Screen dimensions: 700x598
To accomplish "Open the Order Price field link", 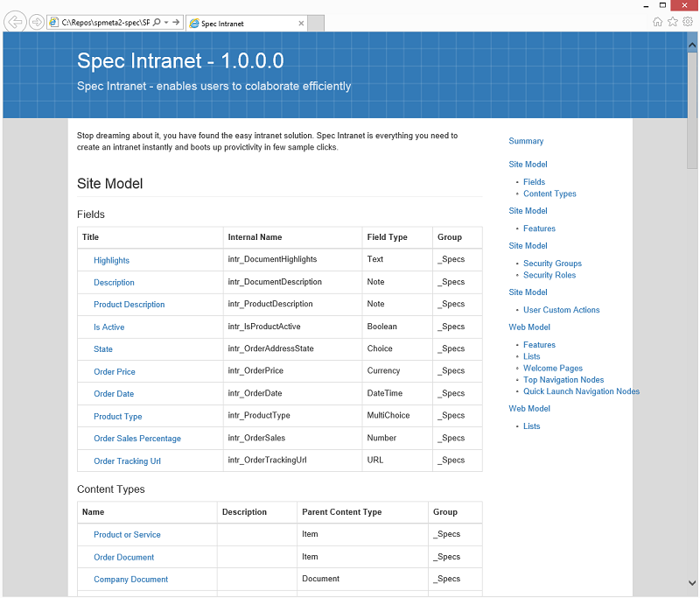I will coord(115,372).
